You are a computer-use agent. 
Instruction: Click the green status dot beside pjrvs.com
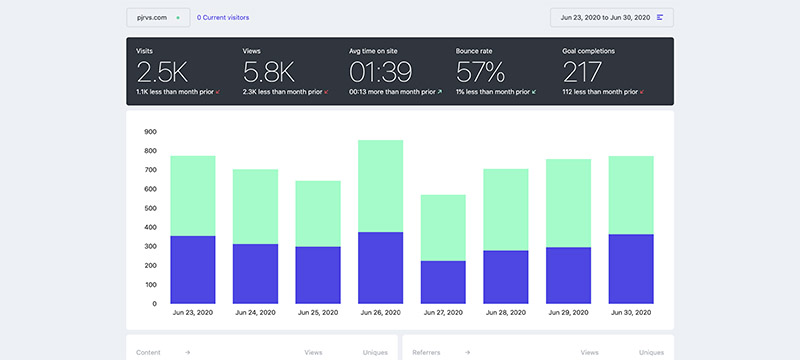(178, 17)
